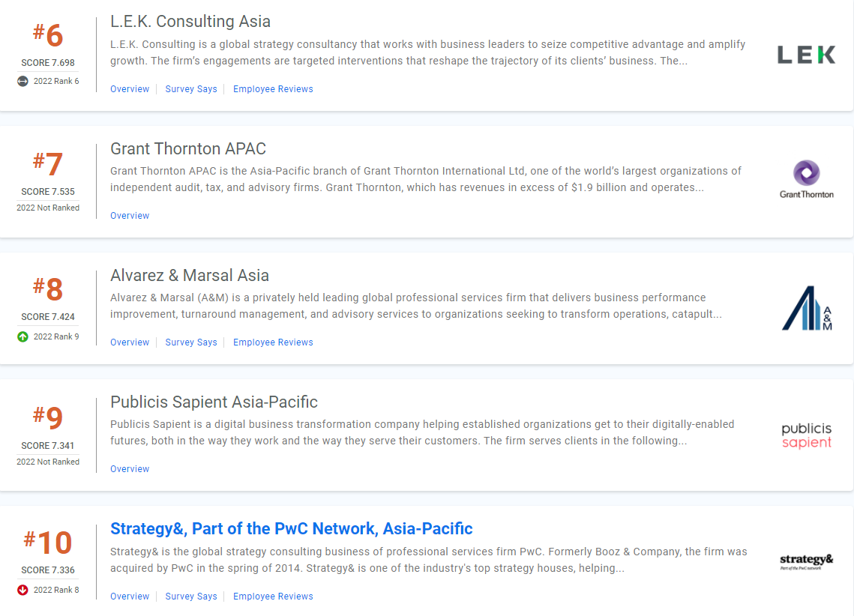Select SCORE 7.698 text

(48, 63)
